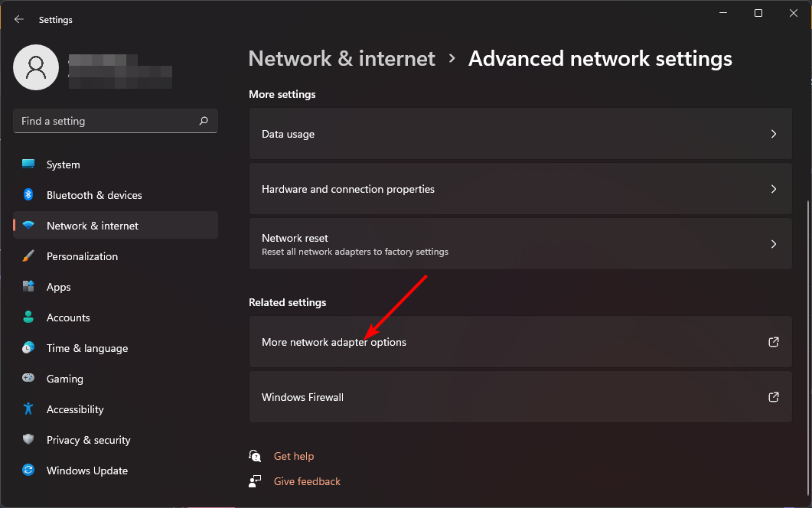Select Privacy & security in the sidebar
This screenshot has height=508, width=812.
click(x=28, y=440)
